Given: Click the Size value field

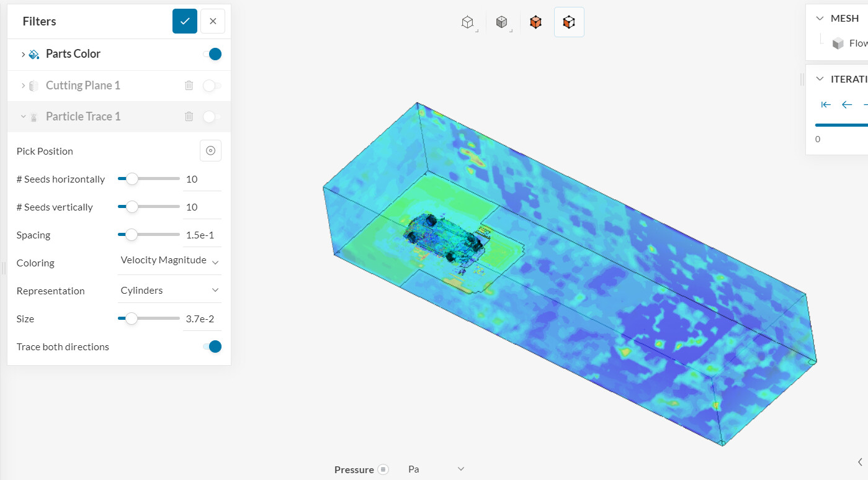Looking at the screenshot, I should click(x=202, y=319).
